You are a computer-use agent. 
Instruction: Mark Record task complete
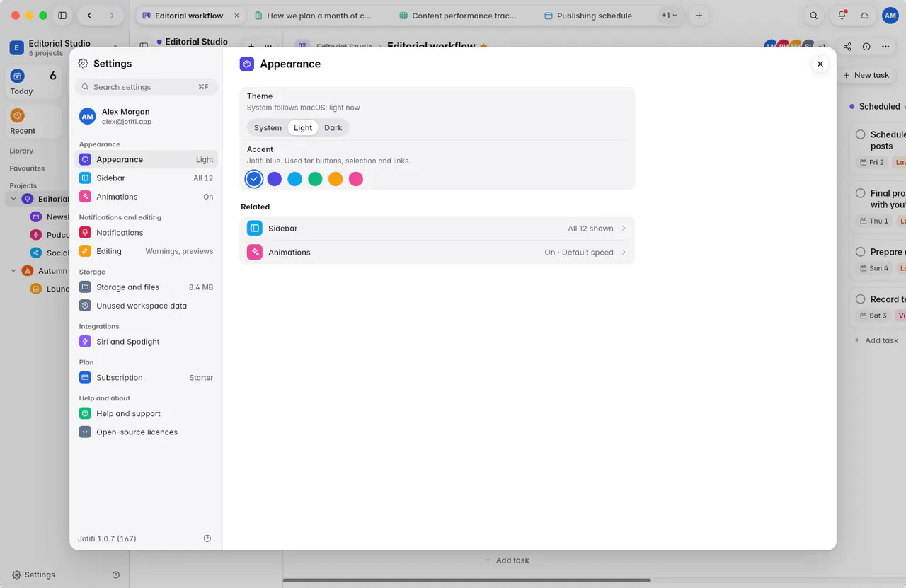click(x=861, y=299)
